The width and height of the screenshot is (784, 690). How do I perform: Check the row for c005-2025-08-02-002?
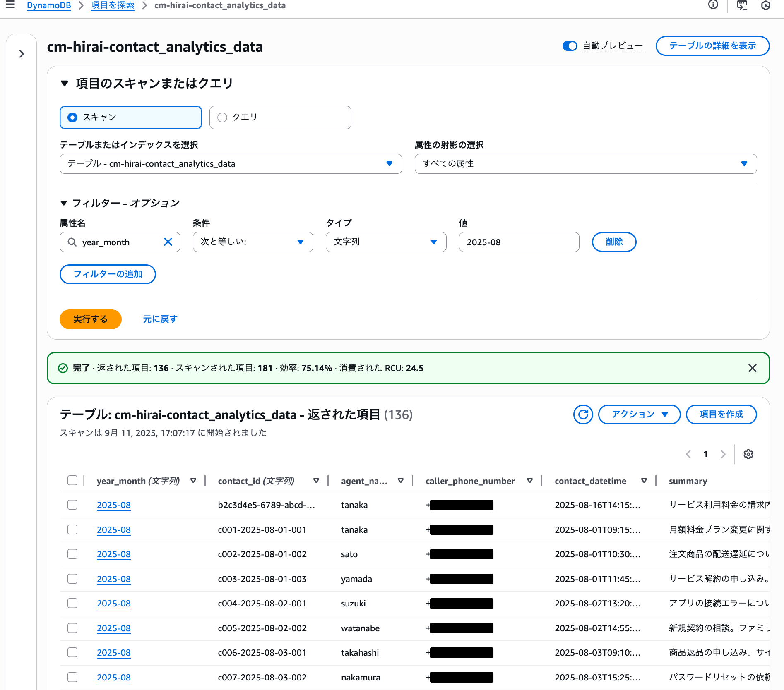pos(72,628)
